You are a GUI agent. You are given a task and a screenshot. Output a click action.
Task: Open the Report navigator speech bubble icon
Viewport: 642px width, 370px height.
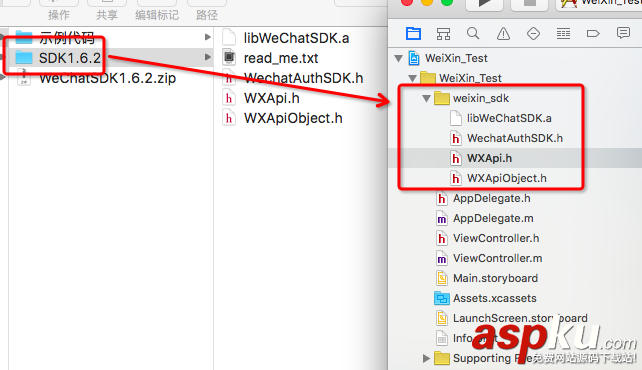623,33
